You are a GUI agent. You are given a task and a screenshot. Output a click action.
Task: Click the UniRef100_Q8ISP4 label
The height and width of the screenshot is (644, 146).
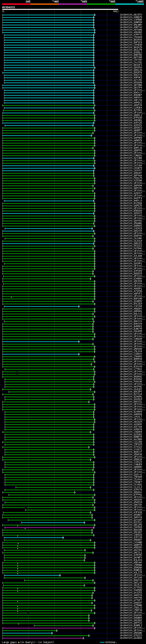(x=131, y=87)
